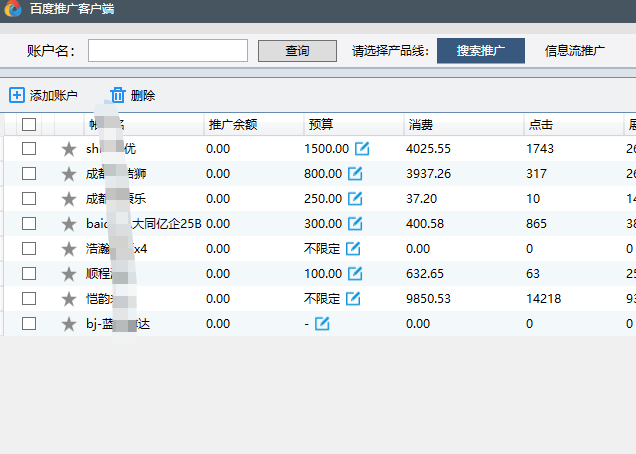Click the 632.65 消费 value
Screen dimensions: 636x454
pyautogui.click(x=425, y=274)
